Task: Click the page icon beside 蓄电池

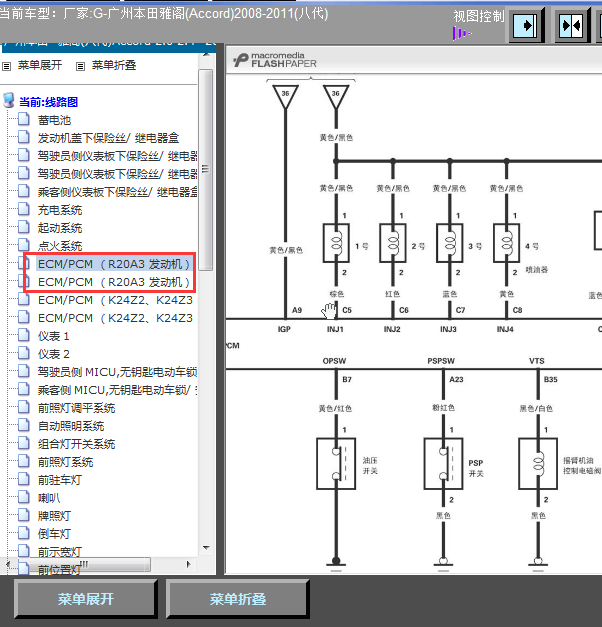Action: [24, 119]
